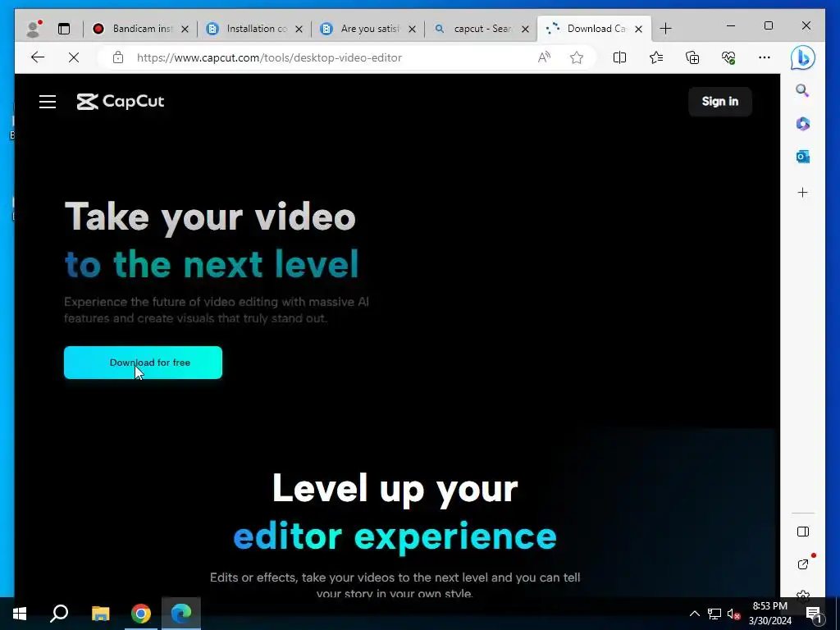Close the Bandicam install tab
Image resolution: width=840 pixels, height=630 pixels.
[185, 29]
